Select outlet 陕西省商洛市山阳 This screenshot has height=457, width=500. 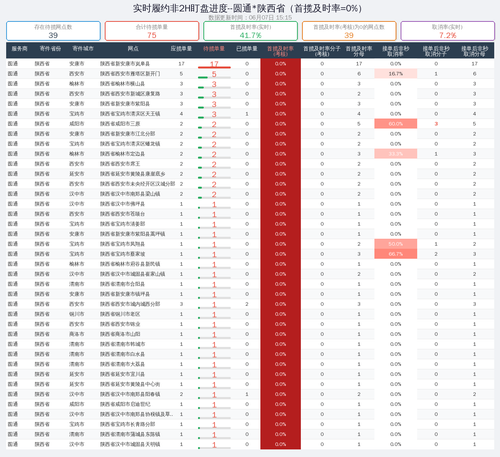click(x=120, y=334)
